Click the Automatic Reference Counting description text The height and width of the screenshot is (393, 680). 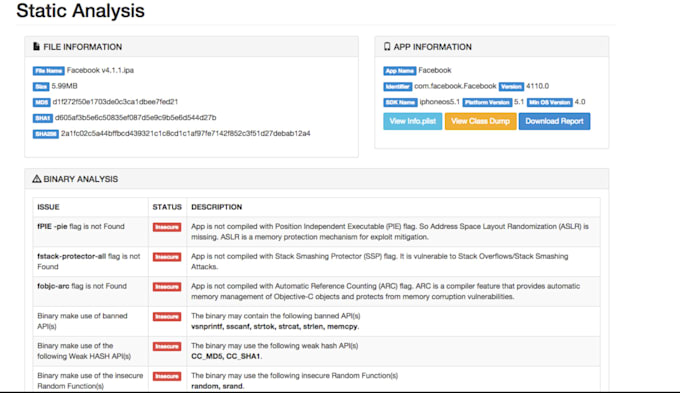tap(386, 291)
